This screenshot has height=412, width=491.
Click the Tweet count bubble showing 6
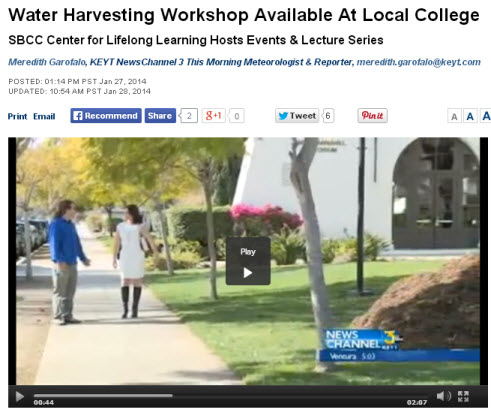click(328, 116)
